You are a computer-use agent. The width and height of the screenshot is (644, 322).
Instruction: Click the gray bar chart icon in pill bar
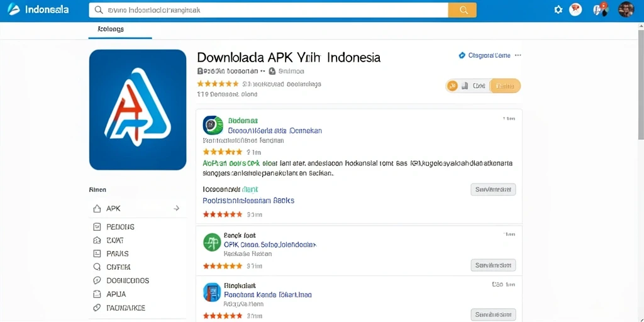point(465,86)
